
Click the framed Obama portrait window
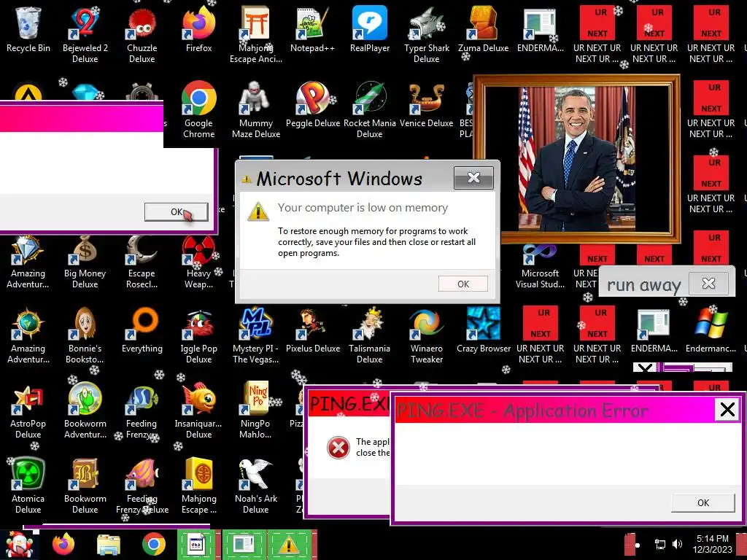coord(576,158)
